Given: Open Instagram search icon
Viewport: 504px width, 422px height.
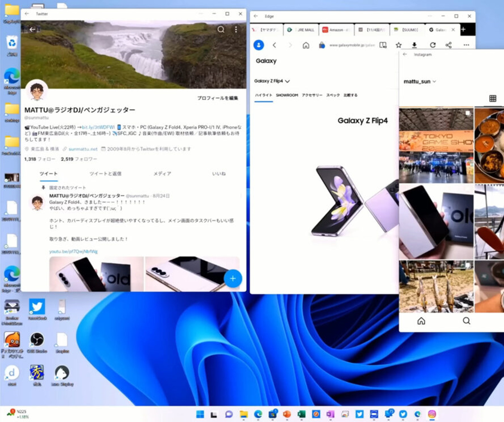Looking at the screenshot, I should [466, 321].
